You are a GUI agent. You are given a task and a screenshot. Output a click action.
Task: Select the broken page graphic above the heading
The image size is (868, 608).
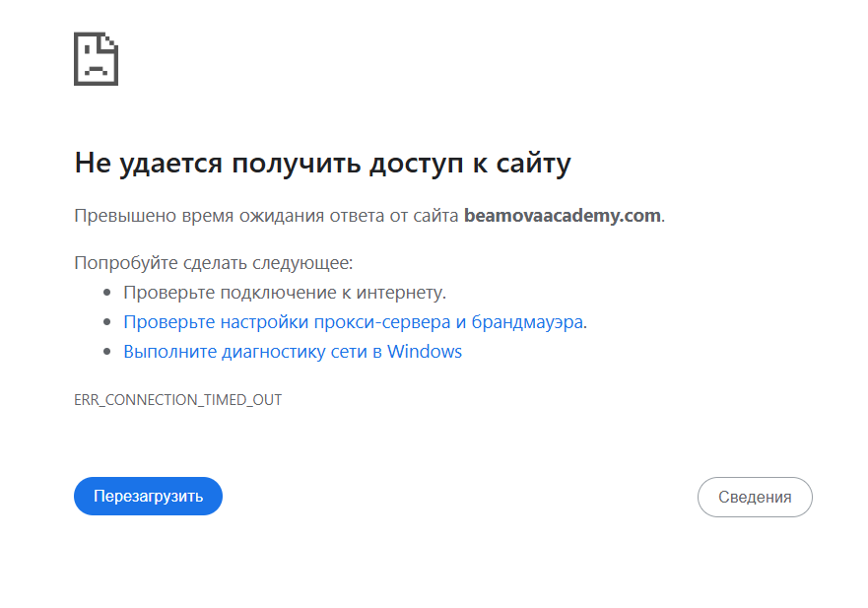click(x=96, y=59)
